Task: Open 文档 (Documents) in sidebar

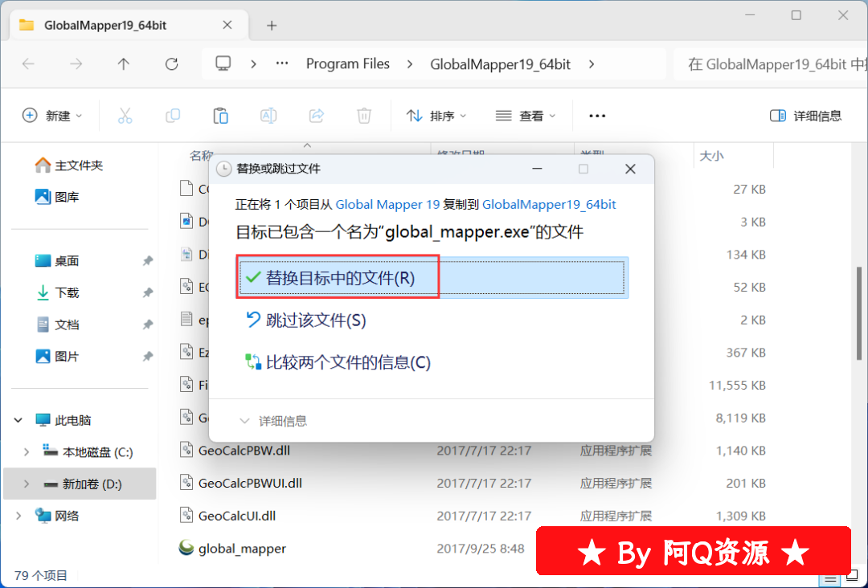Action: coord(57,325)
